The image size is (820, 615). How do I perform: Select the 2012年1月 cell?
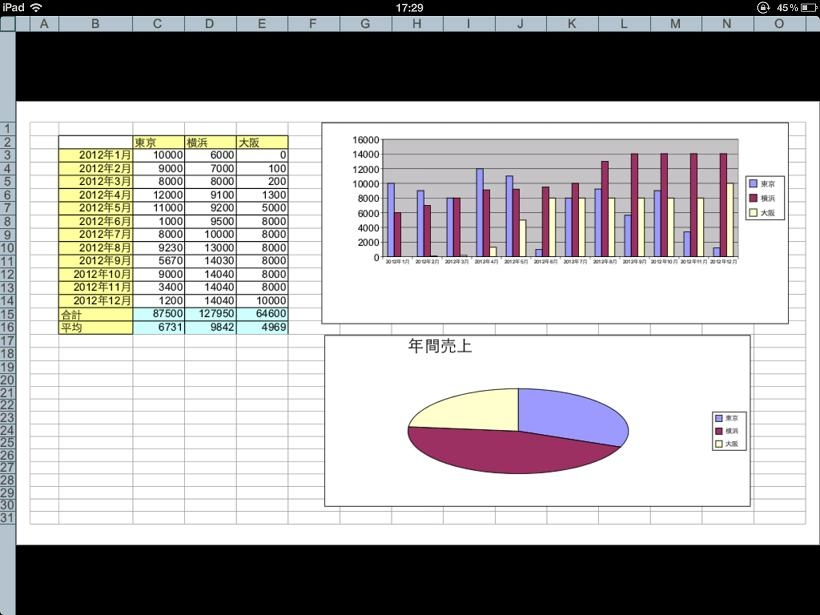(x=96, y=155)
